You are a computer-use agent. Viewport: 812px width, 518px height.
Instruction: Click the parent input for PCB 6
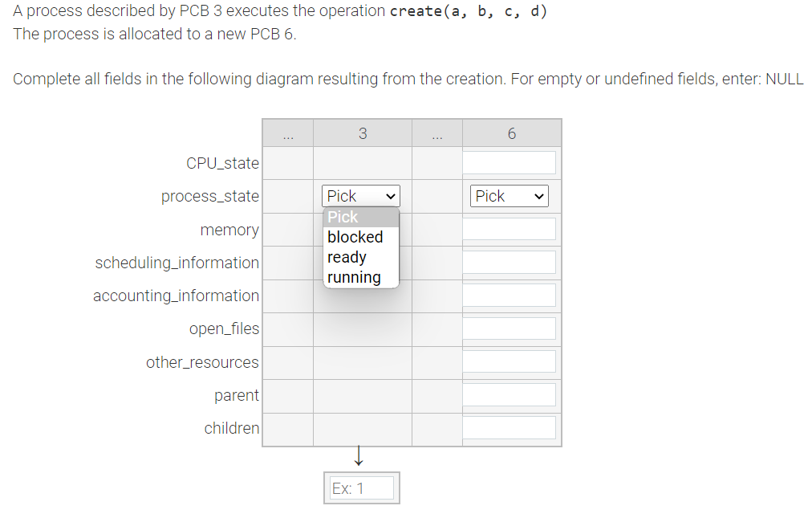(509, 394)
